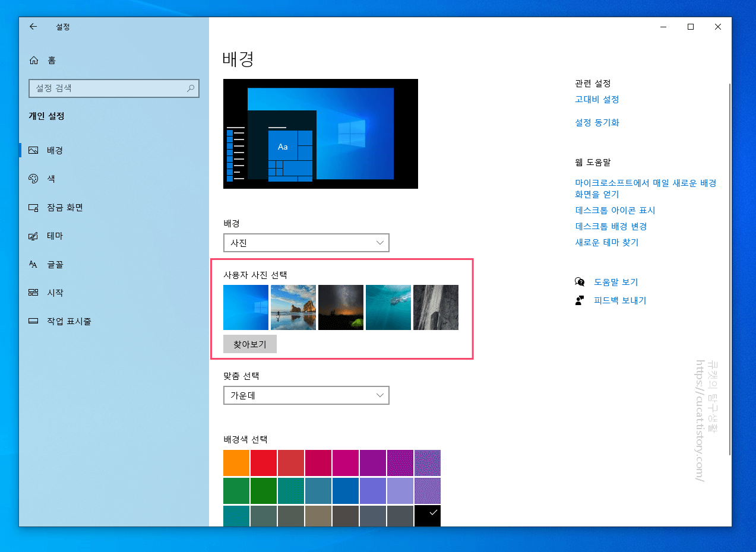Open 도움말 보기 link

(x=616, y=282)
